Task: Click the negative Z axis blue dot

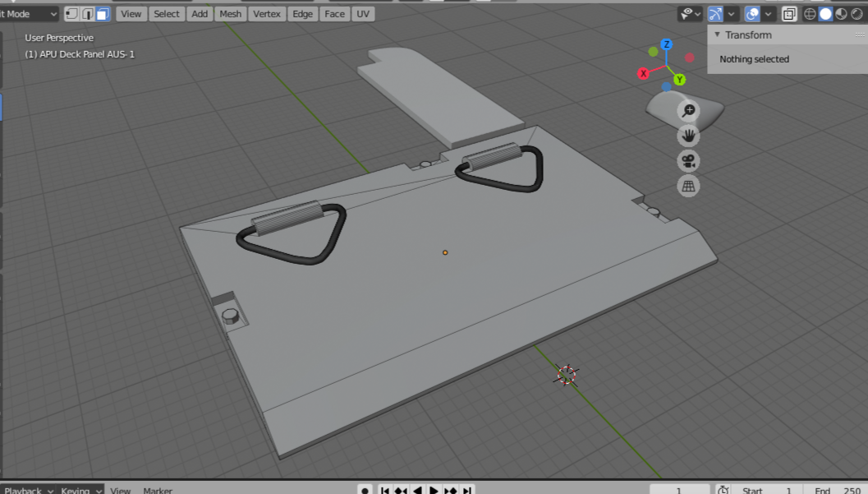Action: [667, 86]
